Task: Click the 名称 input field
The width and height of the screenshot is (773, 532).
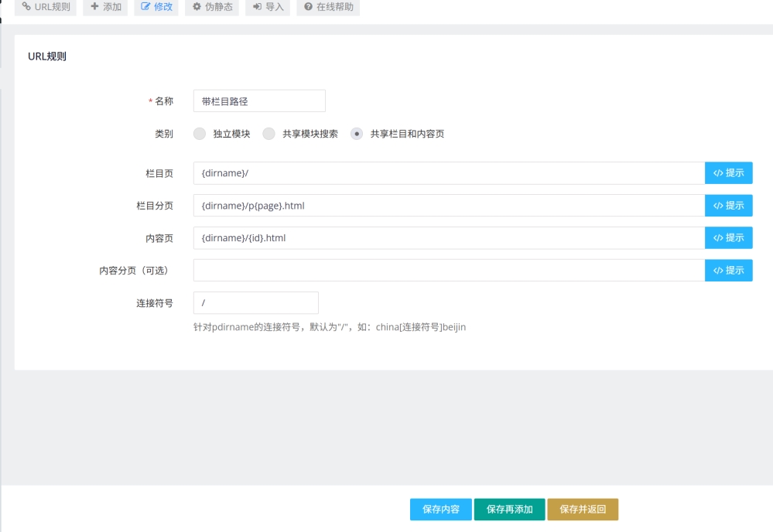Action: pyautogui.click(x=259, y=101)
